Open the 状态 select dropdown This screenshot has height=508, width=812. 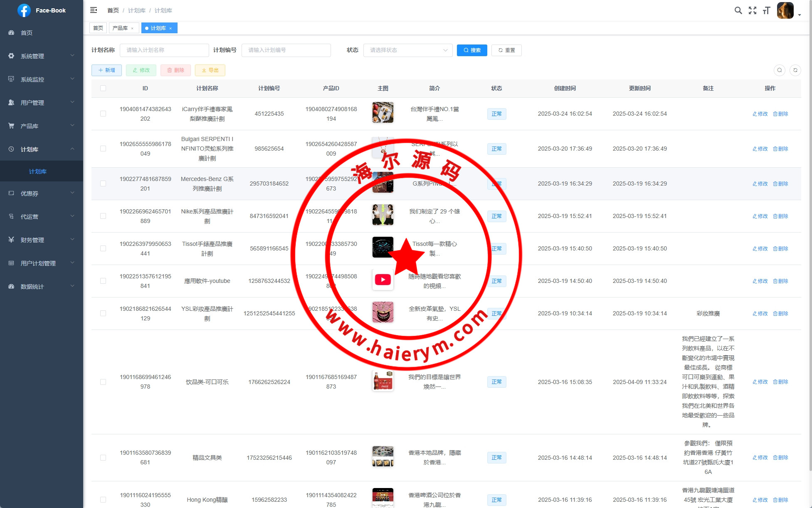point(408,50)
